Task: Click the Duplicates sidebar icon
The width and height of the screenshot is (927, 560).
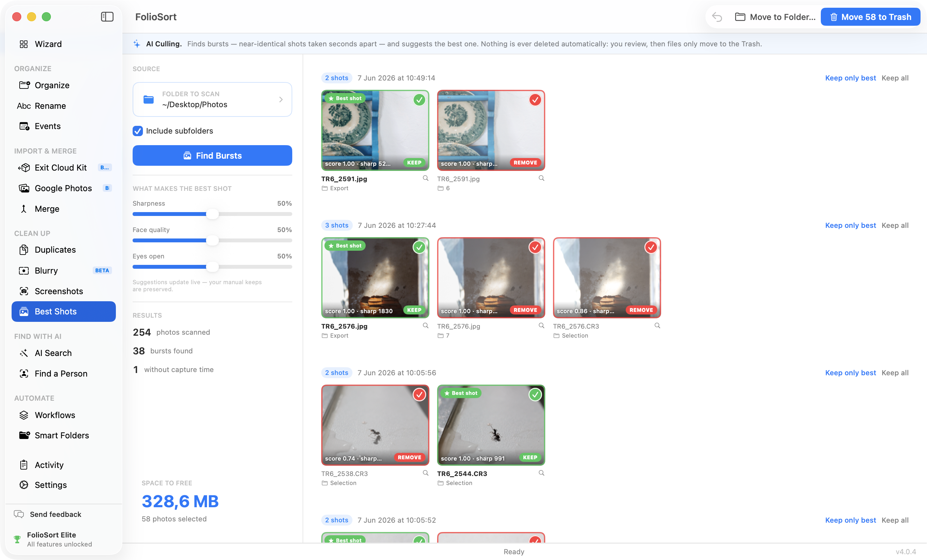Action: point(24,250)
